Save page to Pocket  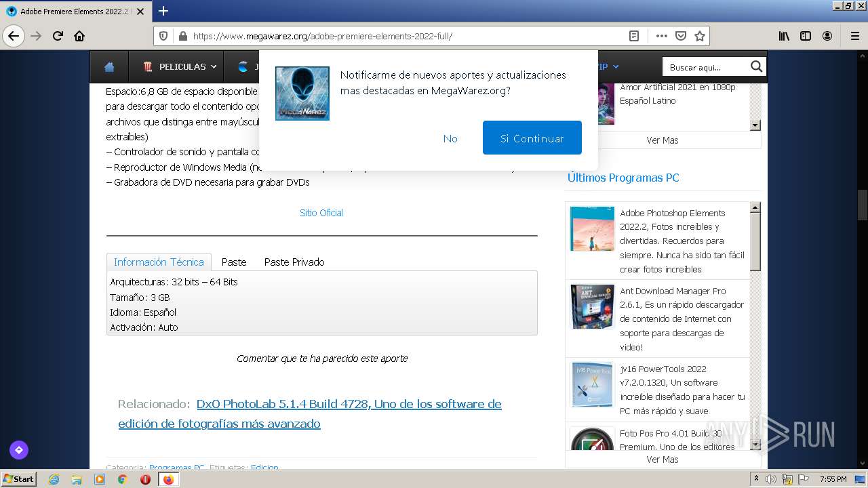coord(681,36)
